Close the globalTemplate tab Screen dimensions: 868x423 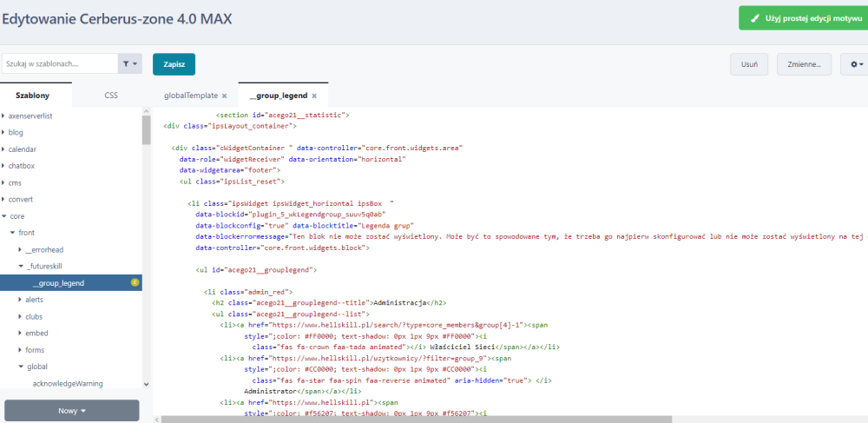pos(224,96)
